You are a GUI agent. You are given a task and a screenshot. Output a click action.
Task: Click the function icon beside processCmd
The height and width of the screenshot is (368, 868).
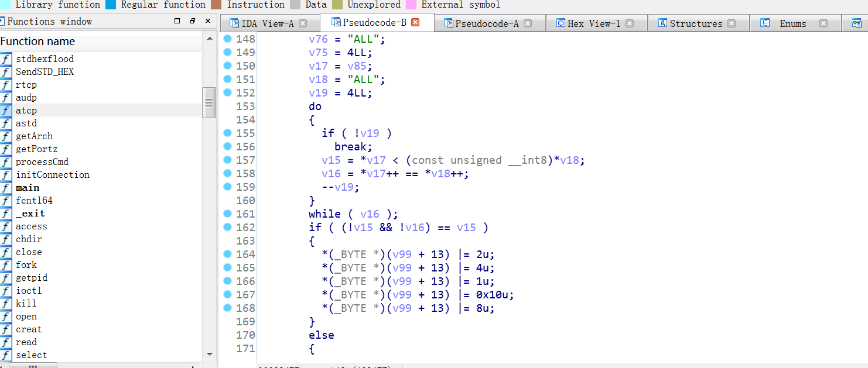pos(6,162)
